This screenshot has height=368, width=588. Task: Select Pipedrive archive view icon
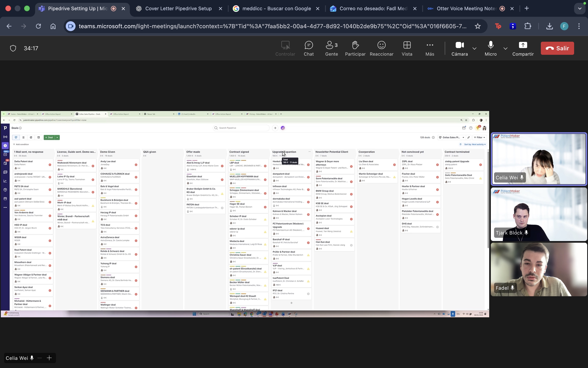coord(39,138)
